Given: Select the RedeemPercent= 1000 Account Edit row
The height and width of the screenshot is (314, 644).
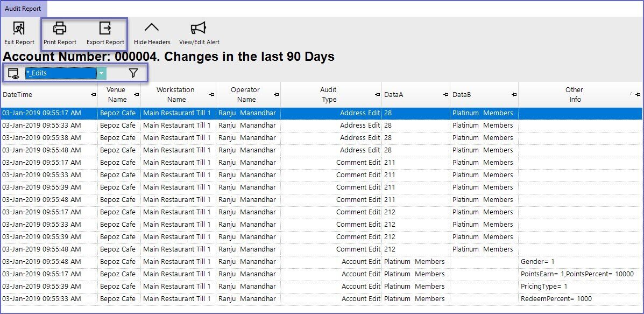Looking at the screenshot, I should point(322,299).
